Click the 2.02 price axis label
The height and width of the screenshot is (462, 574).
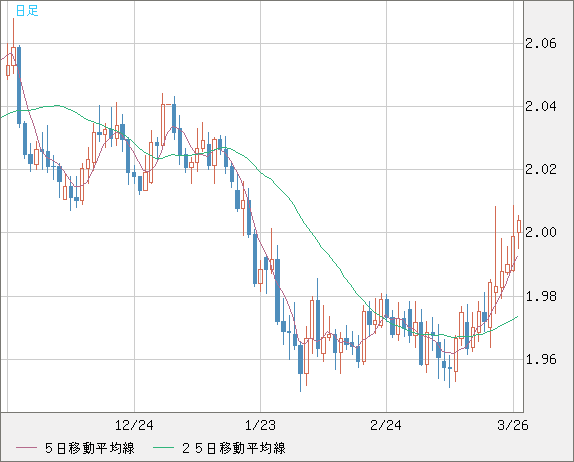(541, 169)
